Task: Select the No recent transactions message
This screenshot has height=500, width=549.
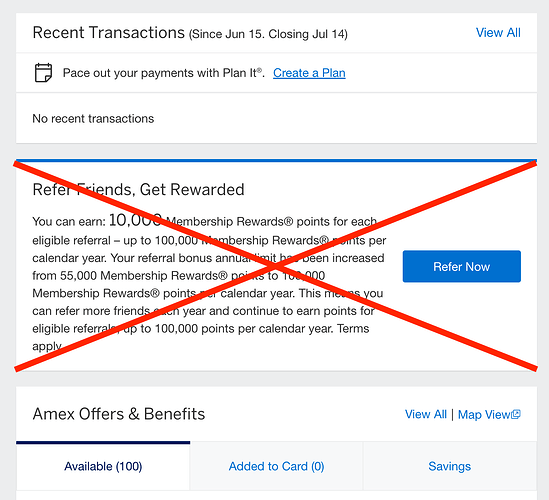Action: click(93, 119)
